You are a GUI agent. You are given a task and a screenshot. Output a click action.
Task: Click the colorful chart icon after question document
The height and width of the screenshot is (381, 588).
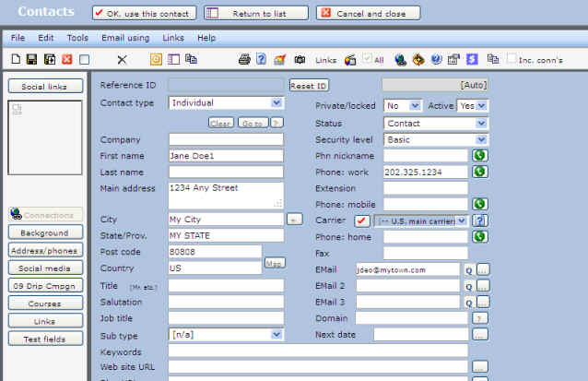click(x=280, y=59)
